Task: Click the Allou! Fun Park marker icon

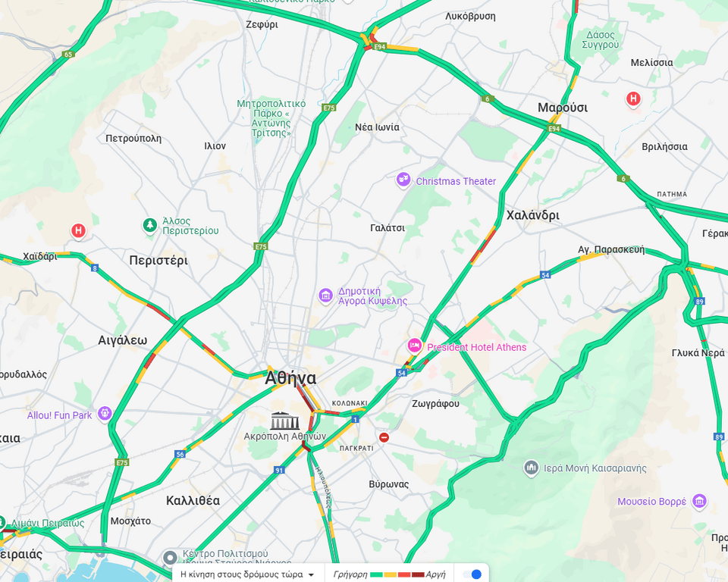Action: click(105, 413)
